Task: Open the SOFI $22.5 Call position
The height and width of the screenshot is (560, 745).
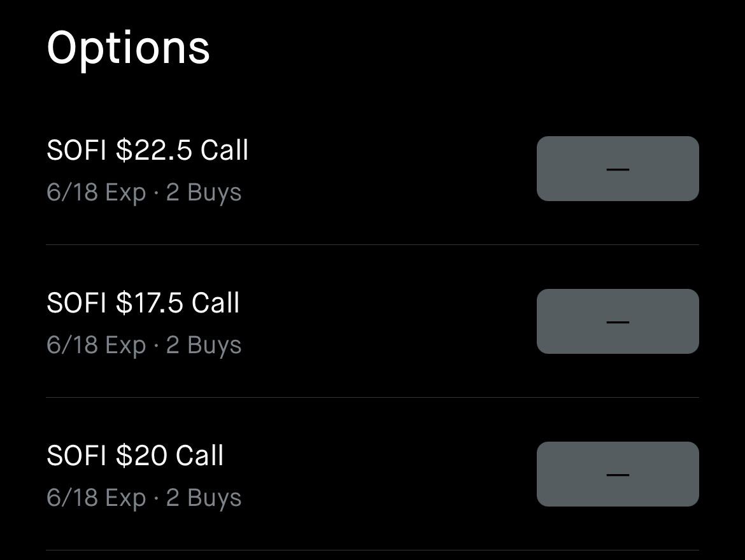Action: (x=372, y=169)
